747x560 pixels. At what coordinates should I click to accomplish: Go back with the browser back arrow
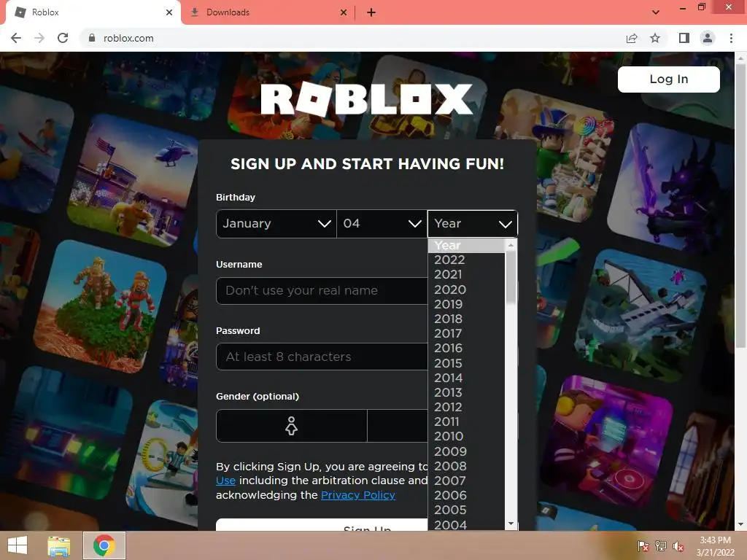click(16, 38)
